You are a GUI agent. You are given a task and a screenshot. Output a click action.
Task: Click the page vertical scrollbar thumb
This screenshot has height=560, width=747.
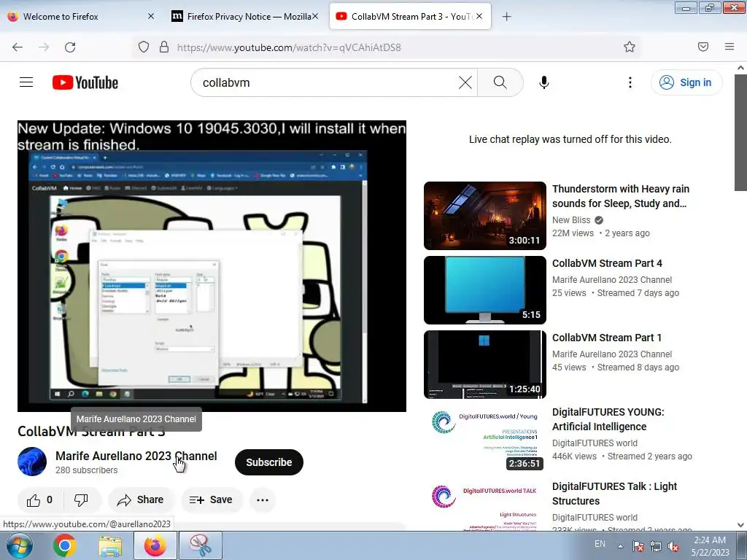[741, 133]
